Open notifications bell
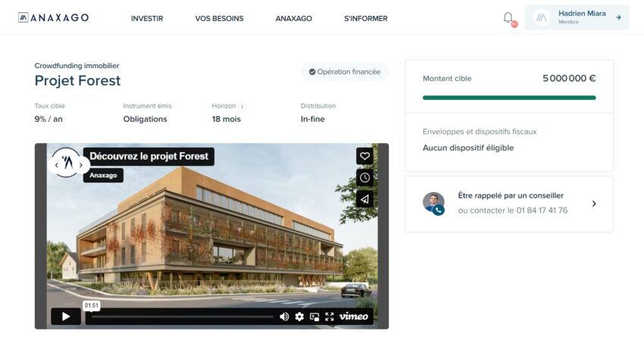 click(x=508, y=18)
